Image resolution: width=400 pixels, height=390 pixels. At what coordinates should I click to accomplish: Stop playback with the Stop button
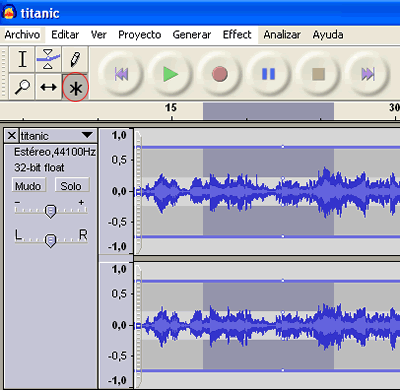[318, 74]
